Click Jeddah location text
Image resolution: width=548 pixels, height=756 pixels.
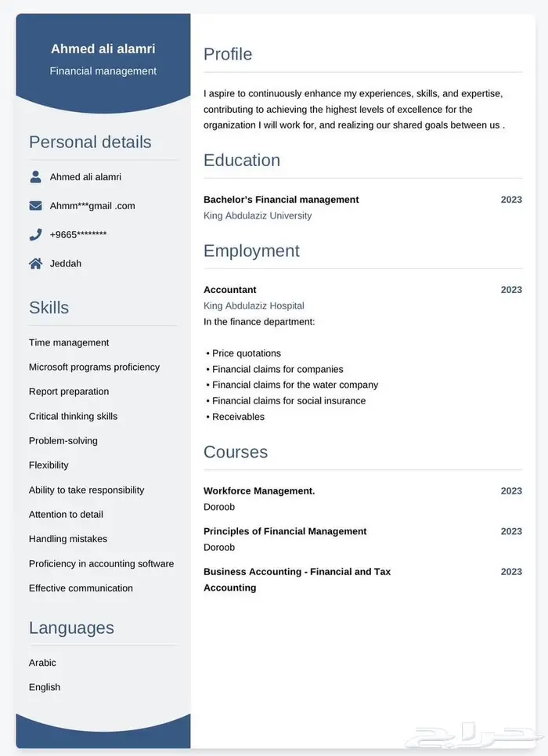(66, 263)
